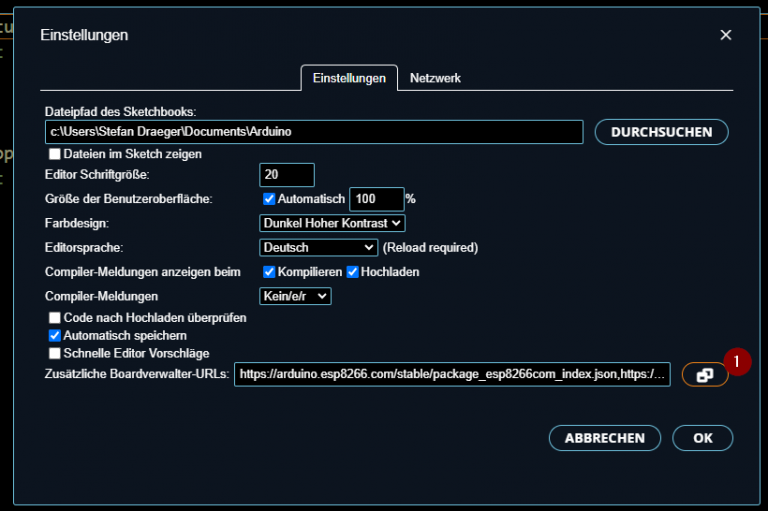Enable 'Code nach Hochladen überprüfen'

[55, 317]
